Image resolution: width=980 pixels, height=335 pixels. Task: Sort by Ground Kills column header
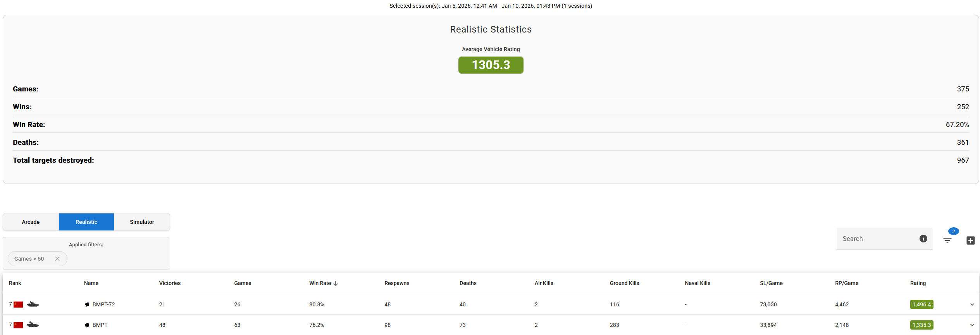[x=624, y=283]
